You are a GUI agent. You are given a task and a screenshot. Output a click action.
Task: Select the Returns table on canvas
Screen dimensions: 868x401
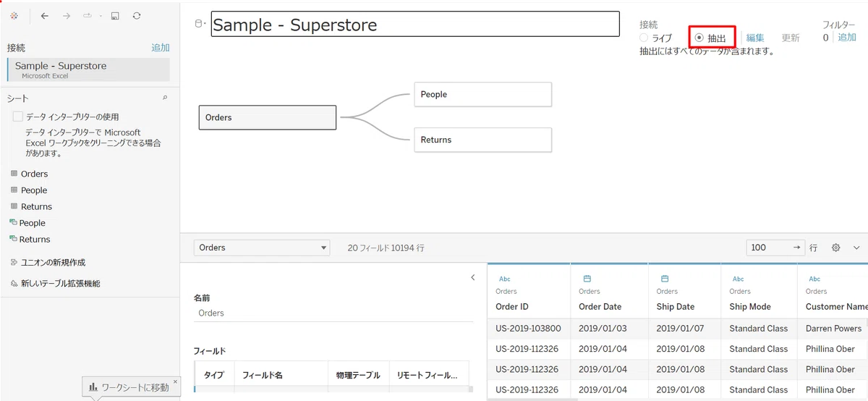point(483,140)
